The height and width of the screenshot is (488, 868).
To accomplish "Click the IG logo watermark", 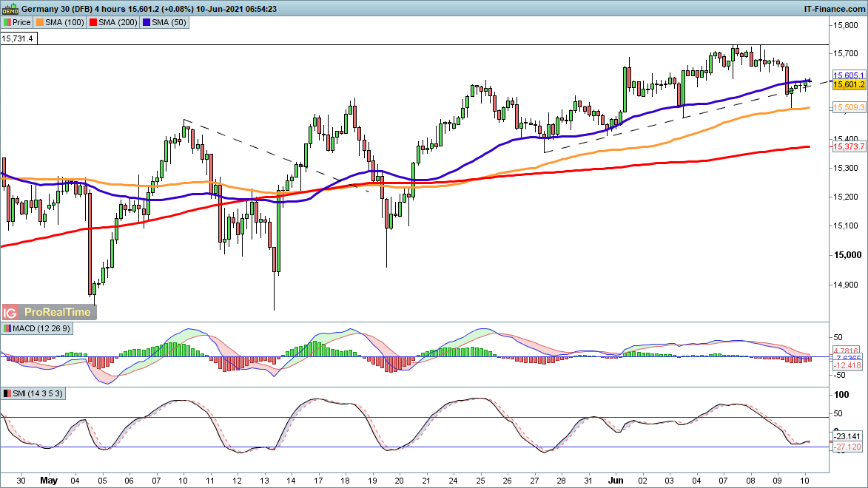I will click(x=11, y=312).
